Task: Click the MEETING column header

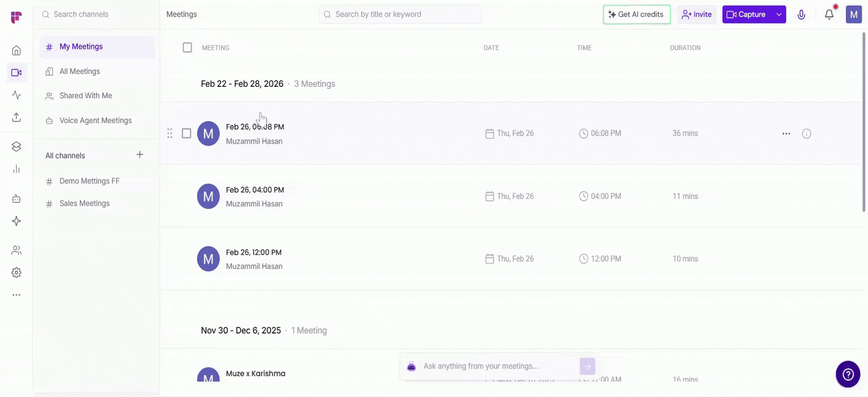Action: 216,48
